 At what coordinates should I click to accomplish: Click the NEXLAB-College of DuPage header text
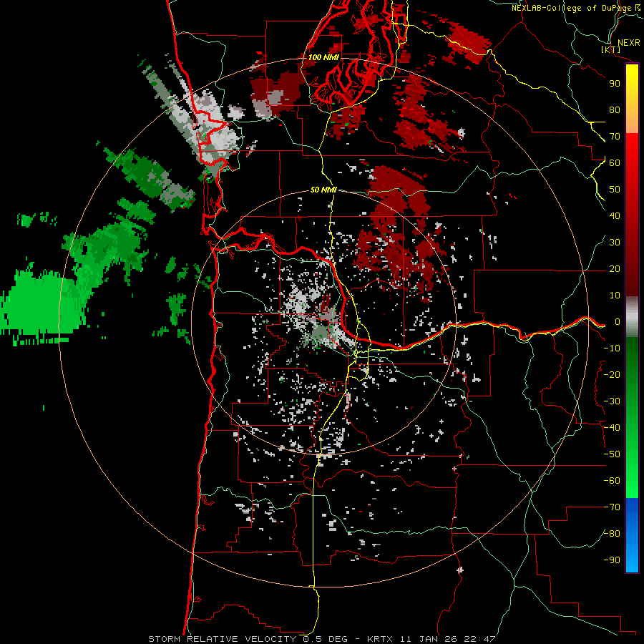point(571,8)
